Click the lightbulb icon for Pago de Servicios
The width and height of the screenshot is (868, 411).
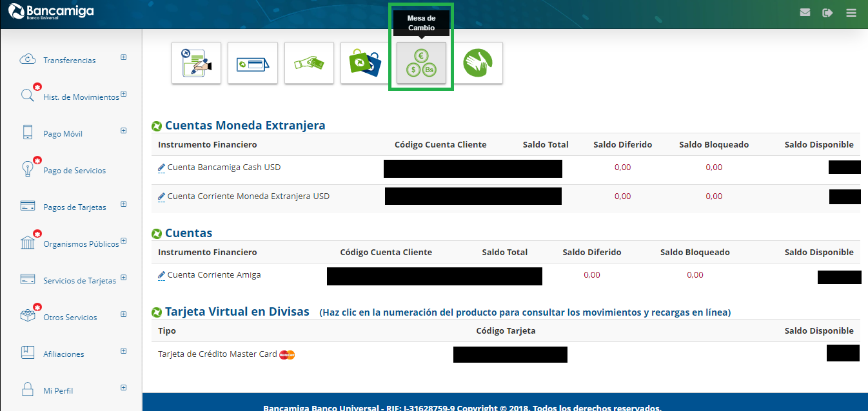pyautogui.click(x=28, y=169)
